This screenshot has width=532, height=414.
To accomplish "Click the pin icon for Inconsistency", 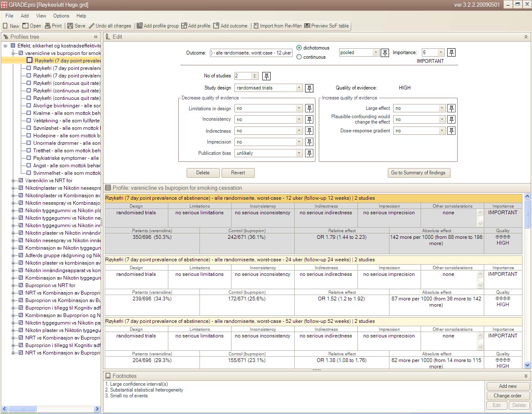I will pyautogui.click(x=309, y=119).
